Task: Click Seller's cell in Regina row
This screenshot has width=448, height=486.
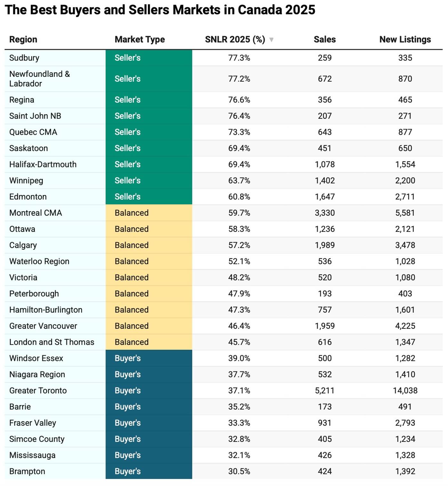Action: (127, 100)
